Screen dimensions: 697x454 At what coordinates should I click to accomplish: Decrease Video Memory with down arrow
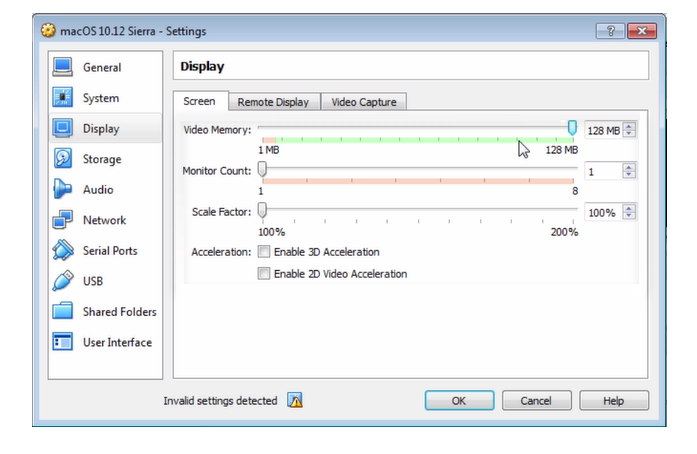point(629,133)
